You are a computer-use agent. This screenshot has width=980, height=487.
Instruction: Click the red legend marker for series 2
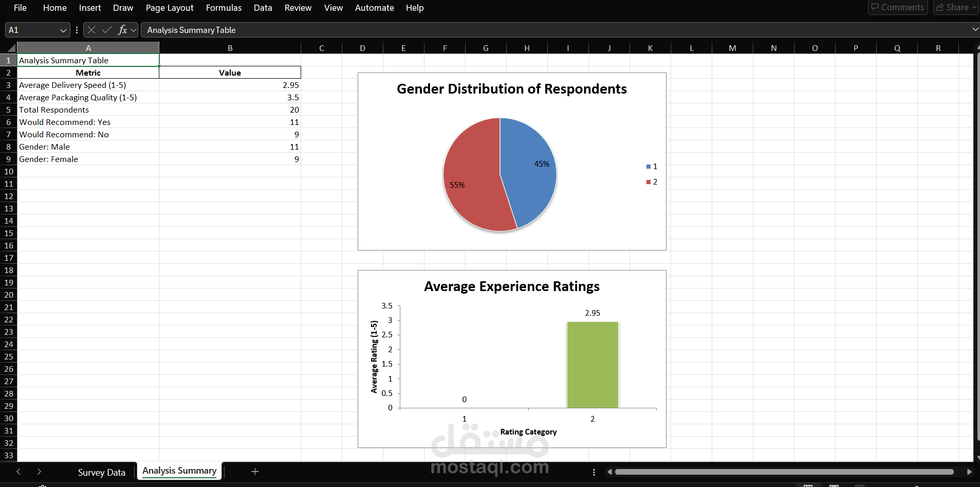(649, 182)
